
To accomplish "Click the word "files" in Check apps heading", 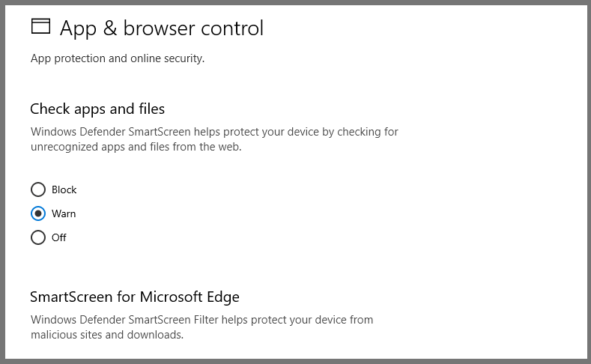I will 149,109.
